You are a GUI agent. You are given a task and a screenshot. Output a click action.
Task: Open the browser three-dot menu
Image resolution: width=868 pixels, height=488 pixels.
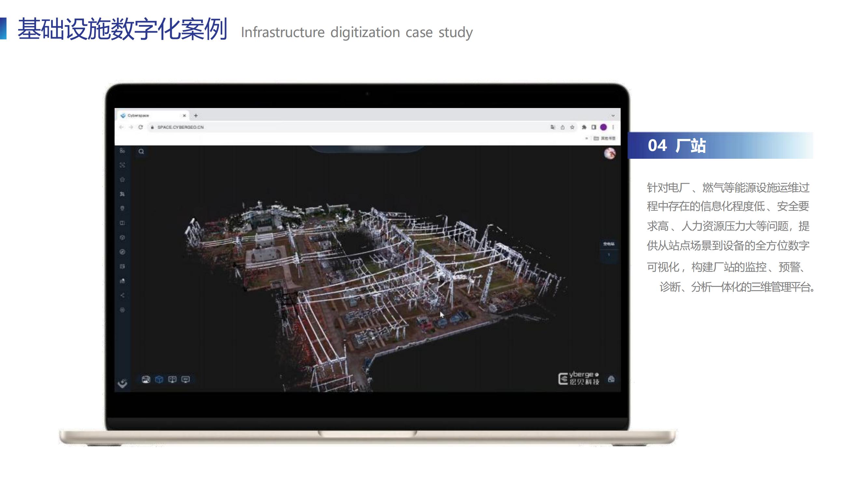(613, 127)
